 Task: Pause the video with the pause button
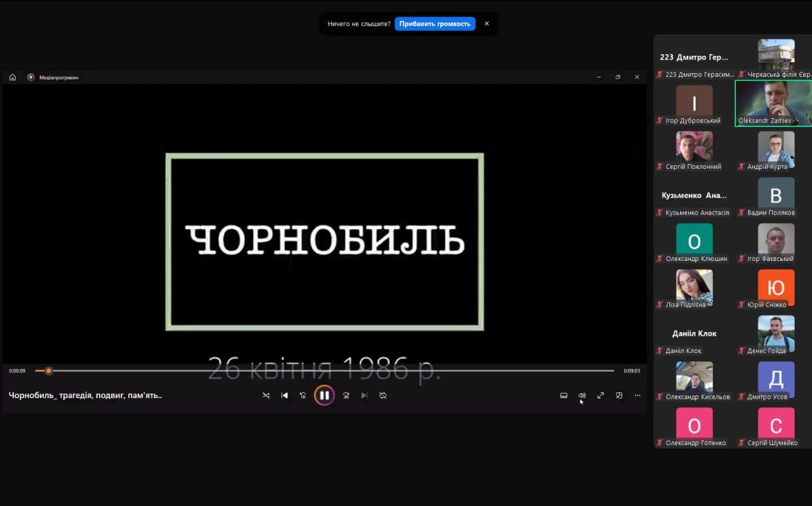324,396
